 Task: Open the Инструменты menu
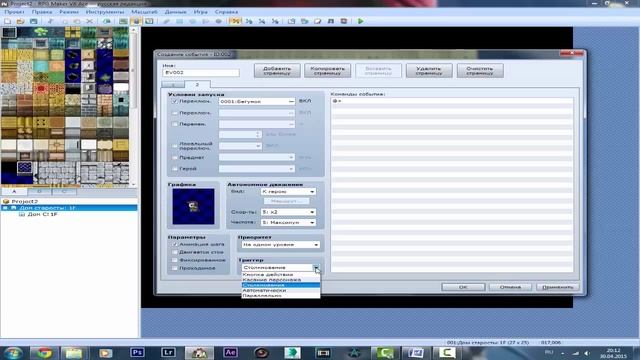click(x=104, y=12)
